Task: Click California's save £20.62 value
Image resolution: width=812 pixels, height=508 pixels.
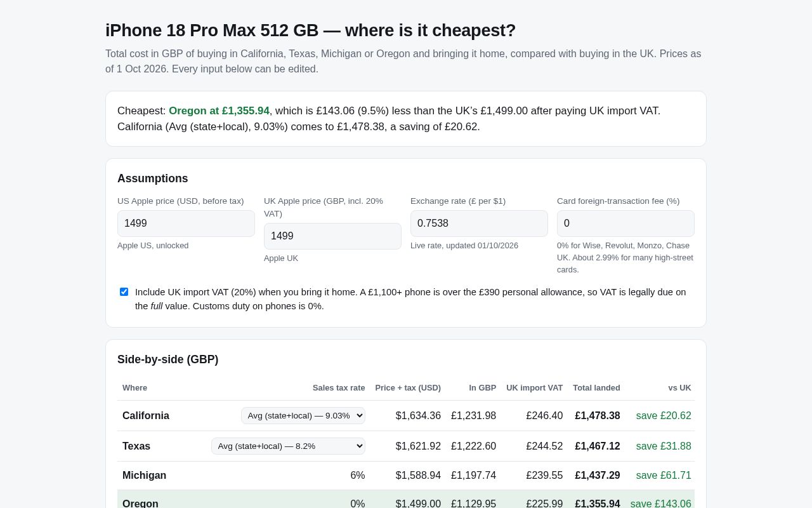Action: 664,416
